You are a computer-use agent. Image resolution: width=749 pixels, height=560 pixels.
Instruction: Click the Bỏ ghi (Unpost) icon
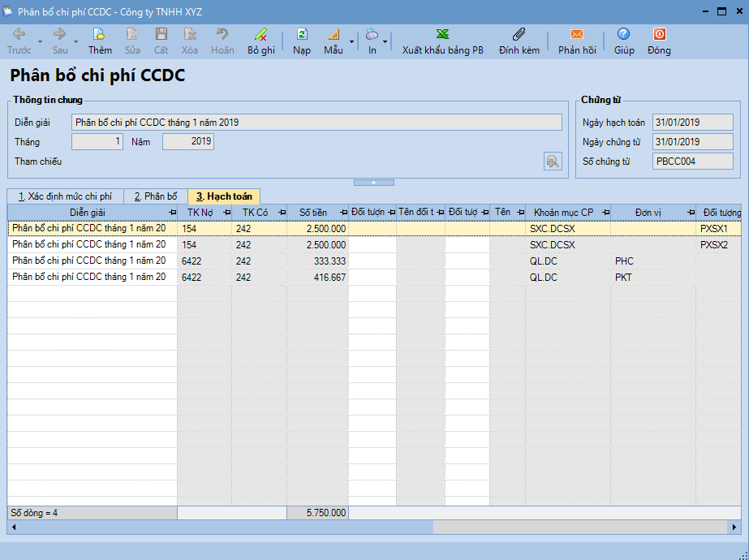[261, 35]
